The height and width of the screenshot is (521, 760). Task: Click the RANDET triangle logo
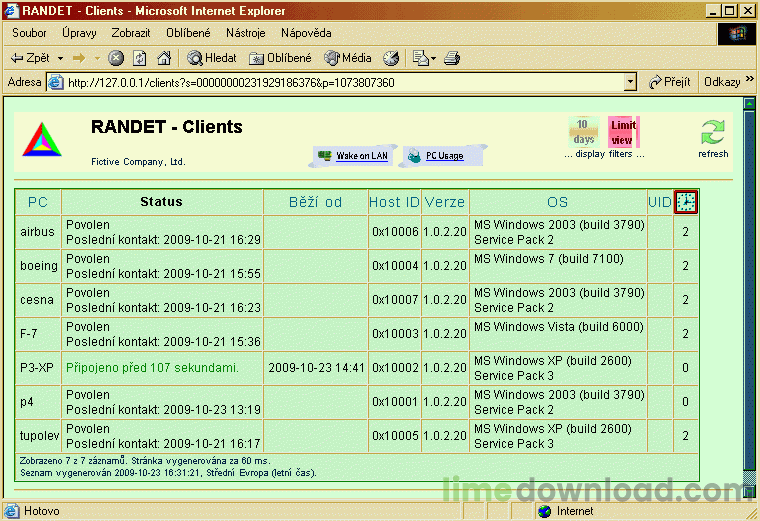pyautogui.click(x=42, y=140)
